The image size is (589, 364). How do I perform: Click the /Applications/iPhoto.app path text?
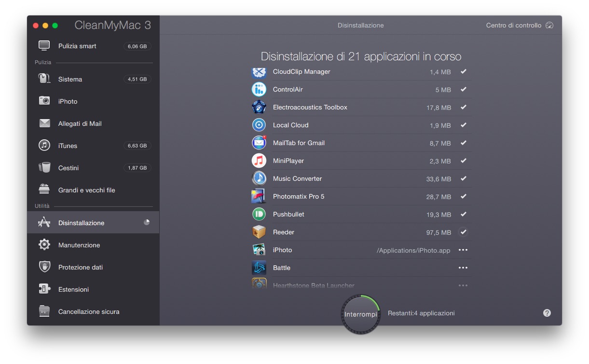pos(413,250)
